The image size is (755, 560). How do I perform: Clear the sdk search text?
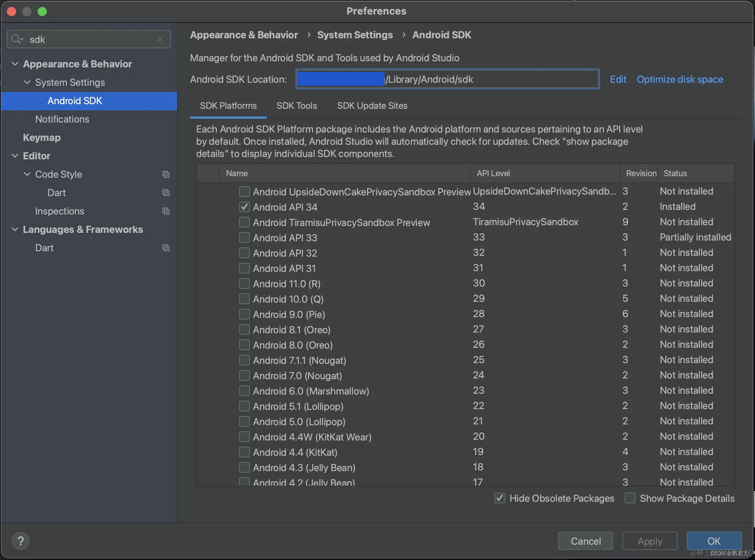tap(160, 39)
